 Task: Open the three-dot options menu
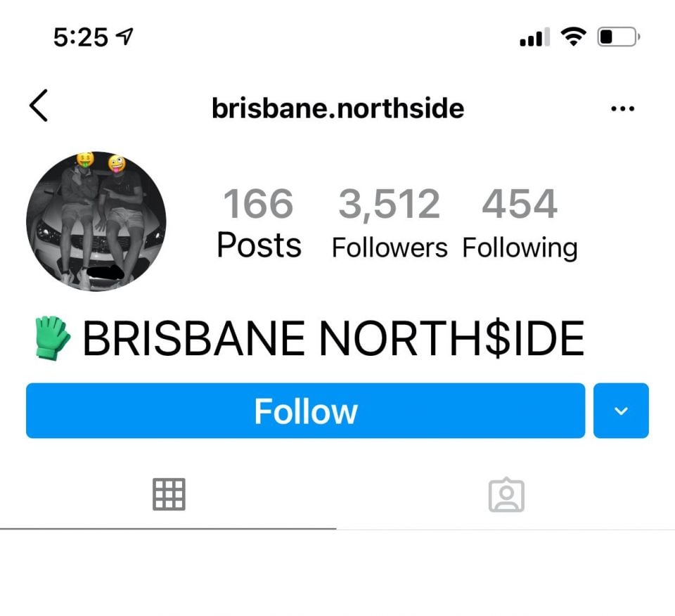point(622,108)
